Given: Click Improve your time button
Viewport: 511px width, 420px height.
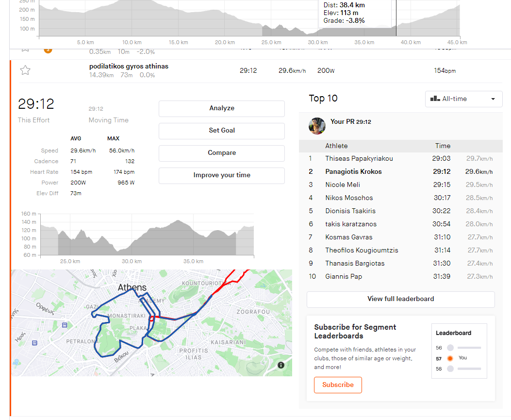Looking at the screenshot, I should [x=221, y=175].
